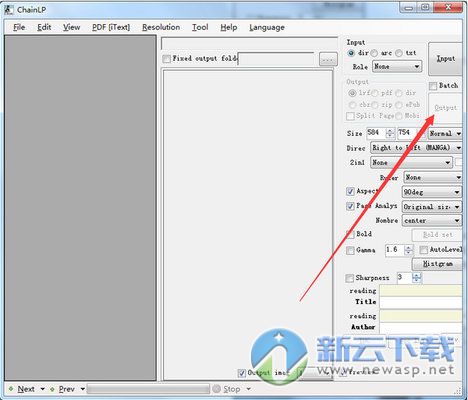Click the Bold set button
The height and width of the screenshot is (400, 468).
[437, 235]
